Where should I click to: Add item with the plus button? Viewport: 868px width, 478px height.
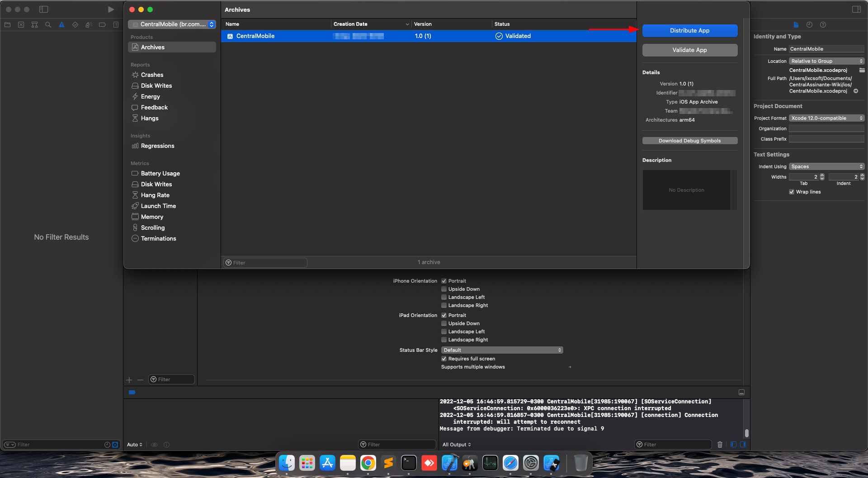(x=129, y=380)
